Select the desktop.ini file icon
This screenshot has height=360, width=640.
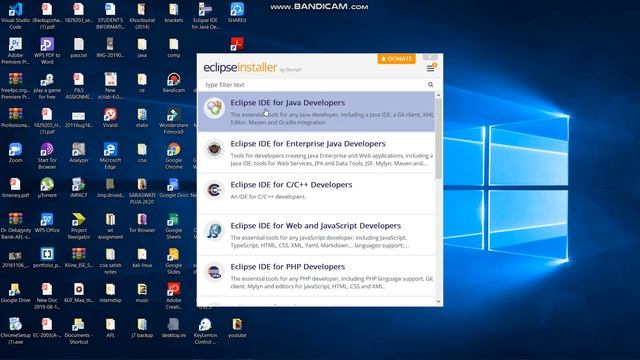[x=174, y=328]
